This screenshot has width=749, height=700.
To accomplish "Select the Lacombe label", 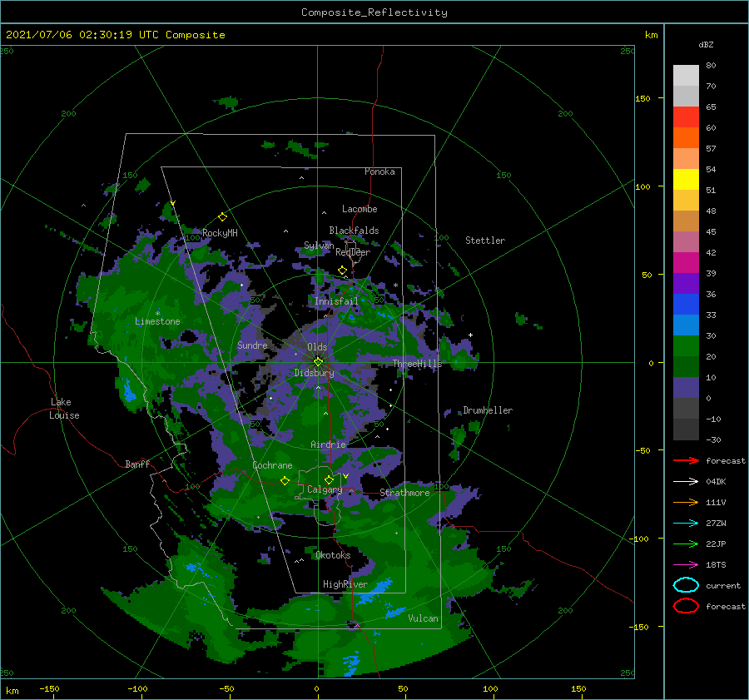I will pos(360,209).
